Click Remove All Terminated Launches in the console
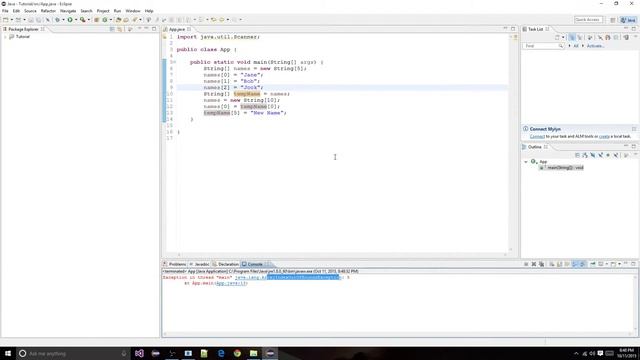Screen dimensions: 640x360 tap(541, 264)
